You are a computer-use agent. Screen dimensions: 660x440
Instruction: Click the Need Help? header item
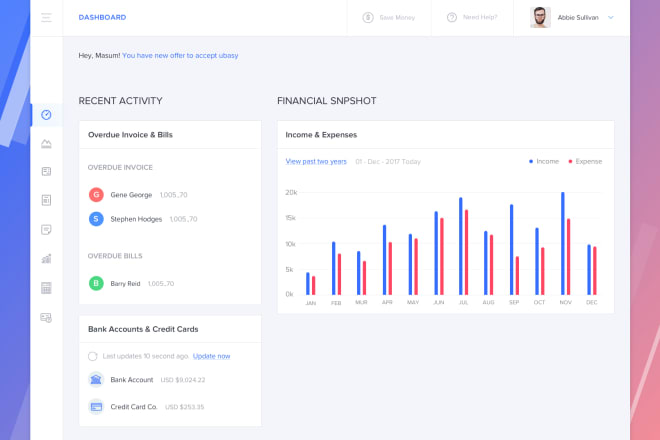tap(472, 17)
